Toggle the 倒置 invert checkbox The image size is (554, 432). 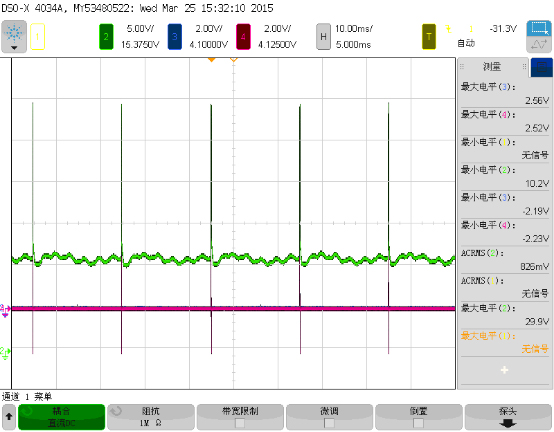tap(418, 422)
